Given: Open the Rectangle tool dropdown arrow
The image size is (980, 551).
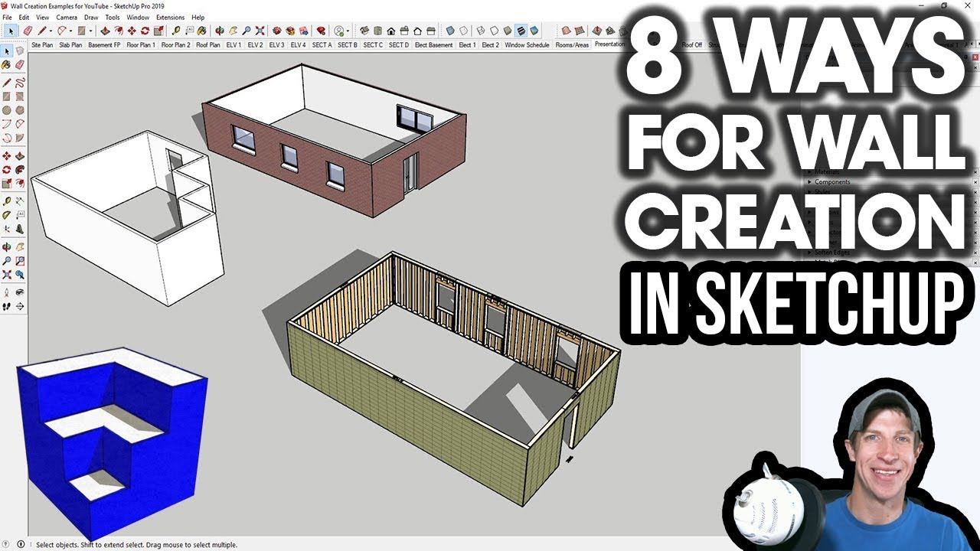Looking at the screenshot, I should (x=90, y=31).
